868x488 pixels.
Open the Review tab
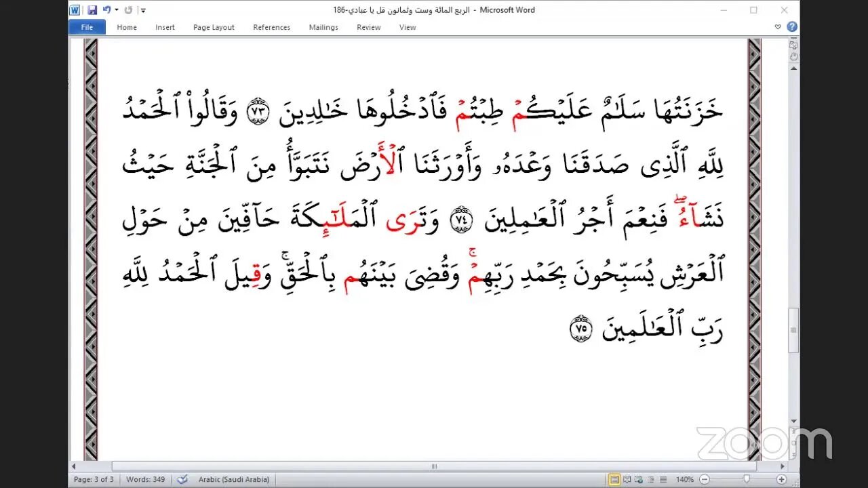pyautogui.click(x=369, y=27)
